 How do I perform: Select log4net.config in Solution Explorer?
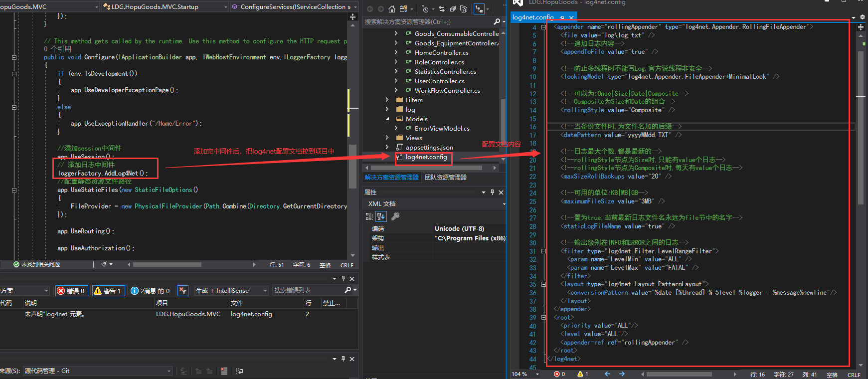[426, 157]
